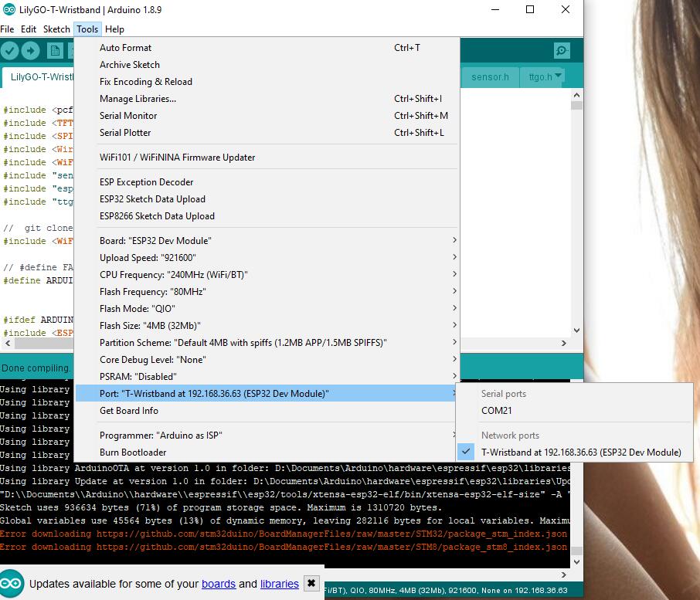Image resolution: width=700 pixels, height=600 pixels.
Task: Expand PSRAM "Disabled" submenu
Action: click(267, 376)
